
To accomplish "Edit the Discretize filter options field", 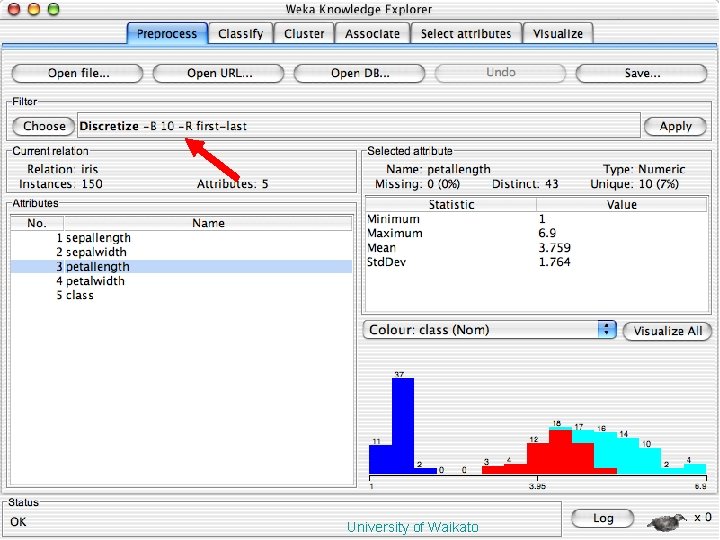I will point(359,126).
